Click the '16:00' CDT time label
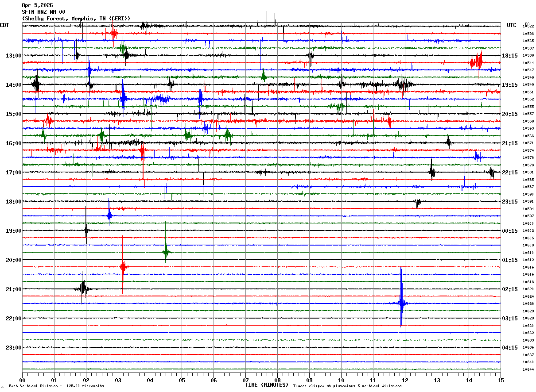The image size is (536, 392). coord(14,143)
